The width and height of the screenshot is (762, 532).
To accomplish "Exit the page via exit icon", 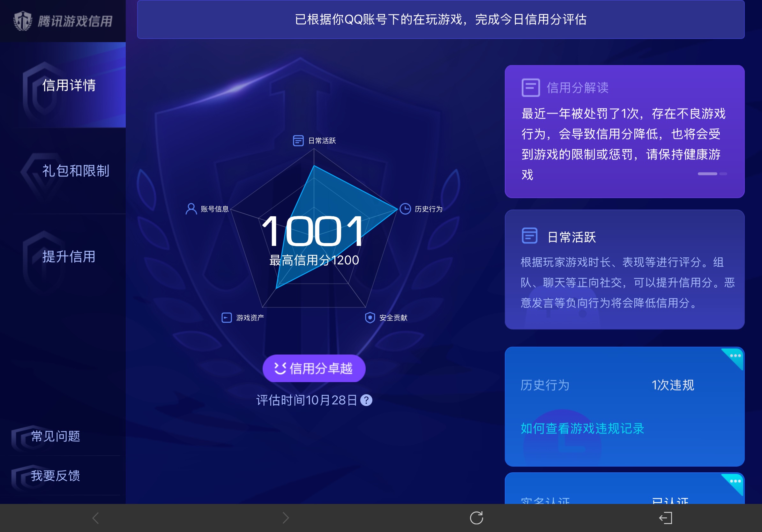I will point(666,518).
